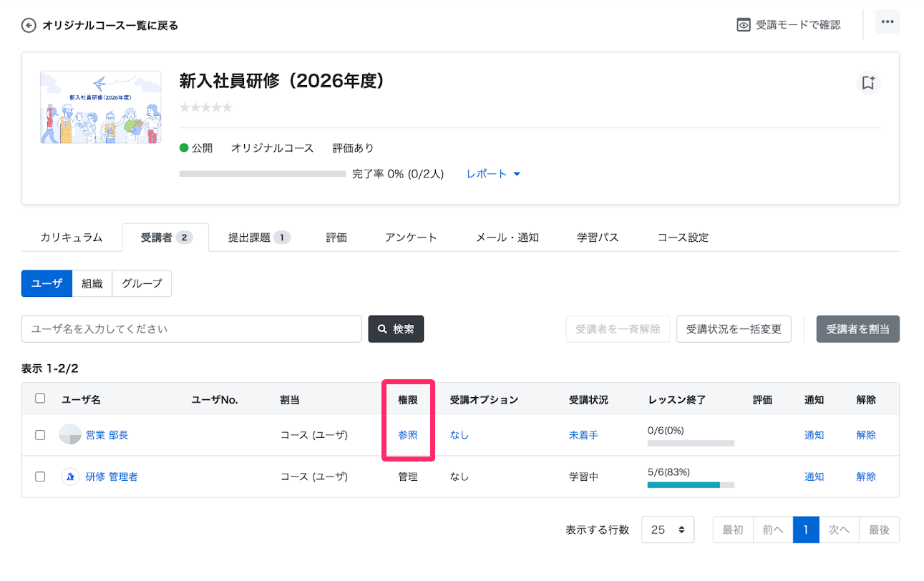The height and width of the screenshot is (581, 924).
Task: Open 研修 管理者 user name link
Action: 112,477
